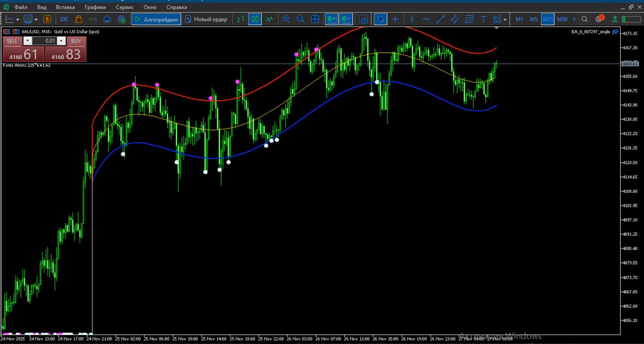Enable chart auto-scroll to latest bar
The width and height of the screenshot is (644, 344).
tap(332, 19)
